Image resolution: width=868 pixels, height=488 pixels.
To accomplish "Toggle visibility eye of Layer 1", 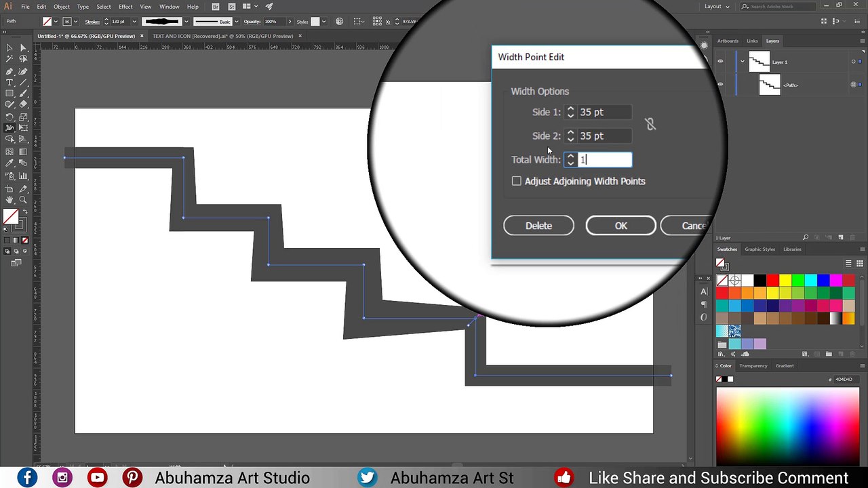I will point(720,62).
